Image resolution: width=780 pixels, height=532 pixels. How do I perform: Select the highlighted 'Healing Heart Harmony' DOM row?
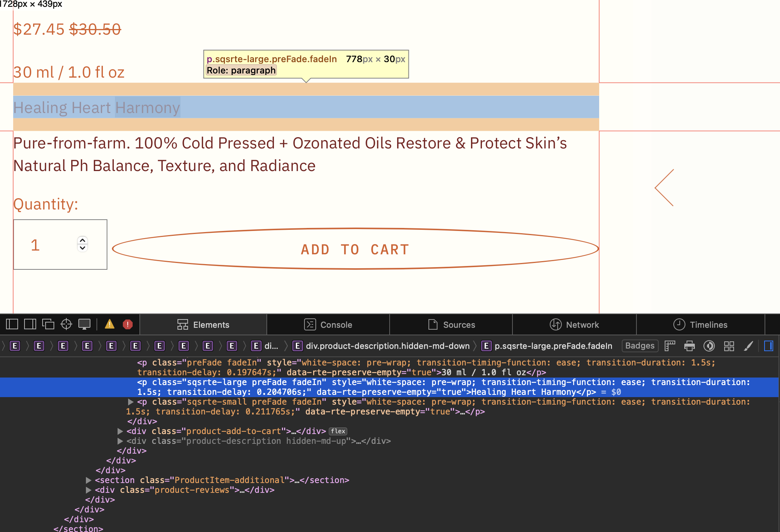389,387
